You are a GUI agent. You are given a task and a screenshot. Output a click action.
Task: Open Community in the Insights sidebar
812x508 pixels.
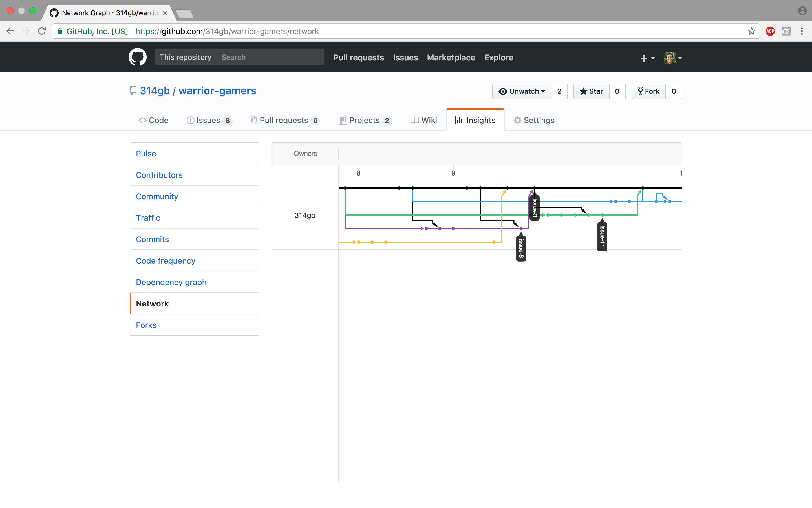click(x=194, y=196)
